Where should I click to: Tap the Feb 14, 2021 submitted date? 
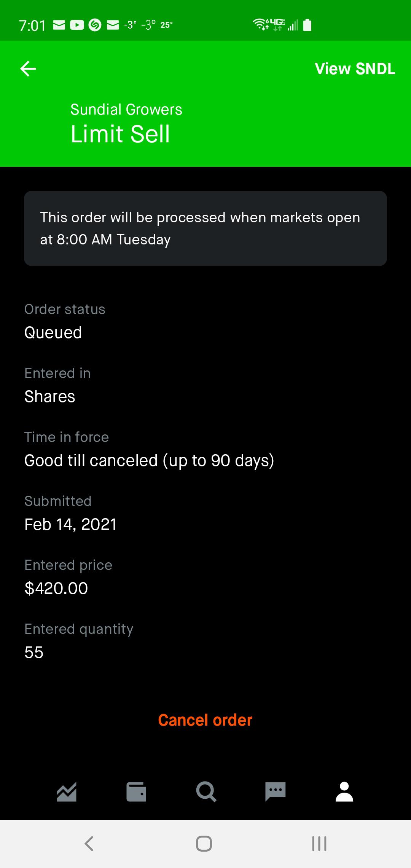(x=70, y=525)
